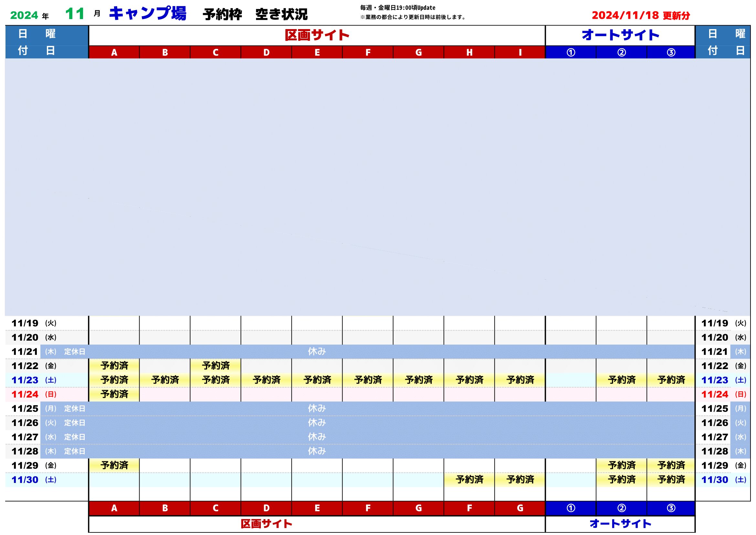
Task: Select auto site ① header in top row
Action: [571, 52]
